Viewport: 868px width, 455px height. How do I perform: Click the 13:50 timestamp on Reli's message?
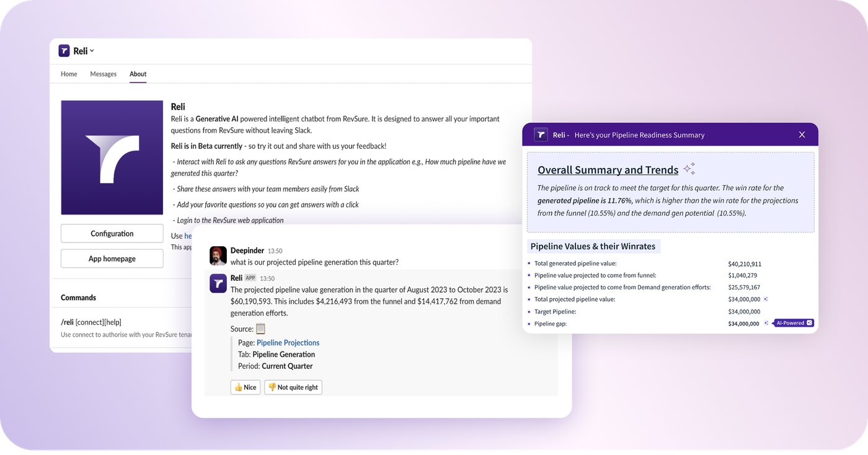[x=267, y=278]
